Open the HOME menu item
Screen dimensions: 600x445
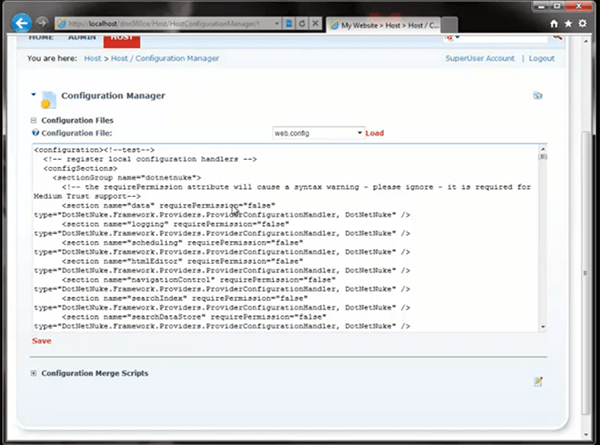(x=41, y=37)
